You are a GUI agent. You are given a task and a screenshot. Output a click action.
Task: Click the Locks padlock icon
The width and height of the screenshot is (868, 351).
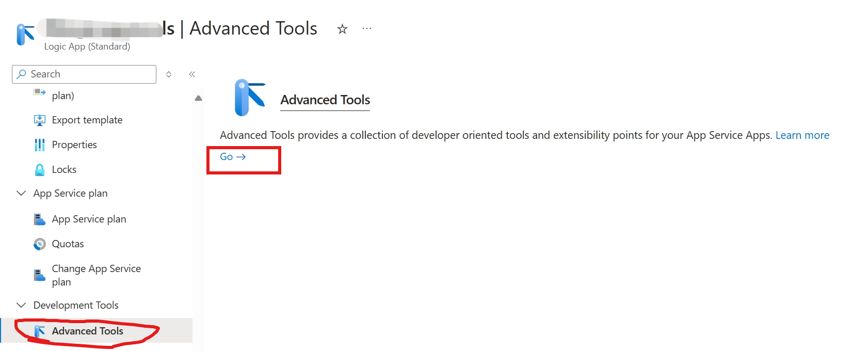39,169
